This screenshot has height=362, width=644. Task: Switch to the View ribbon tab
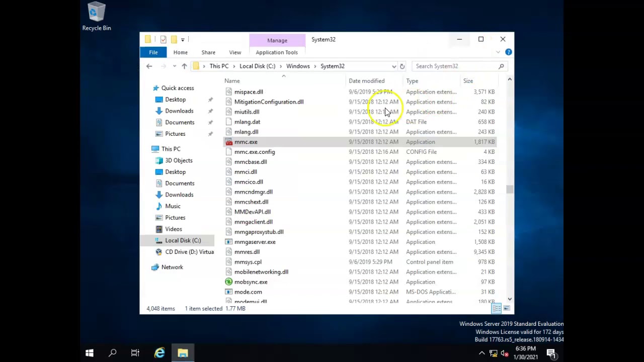(x=235, y=52)
